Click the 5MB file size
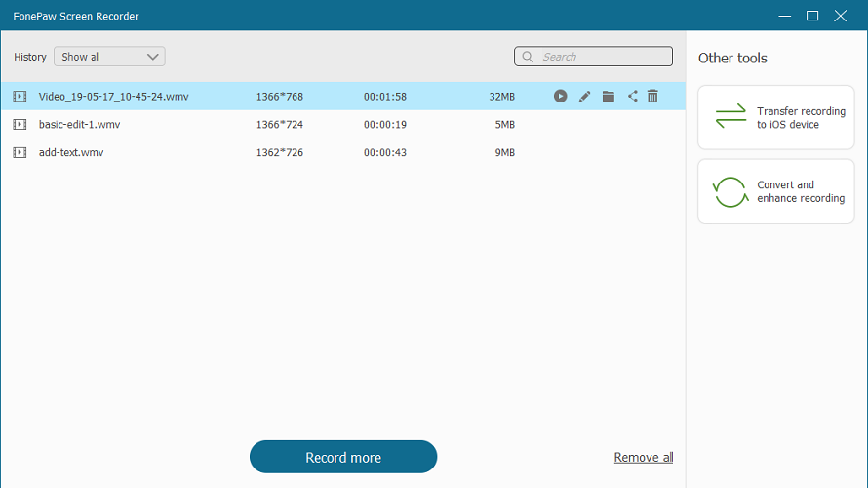 [x=505, y=125]
